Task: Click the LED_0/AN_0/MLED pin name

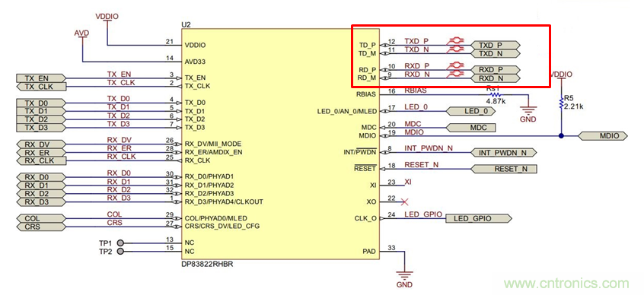Action: (347, 112)
